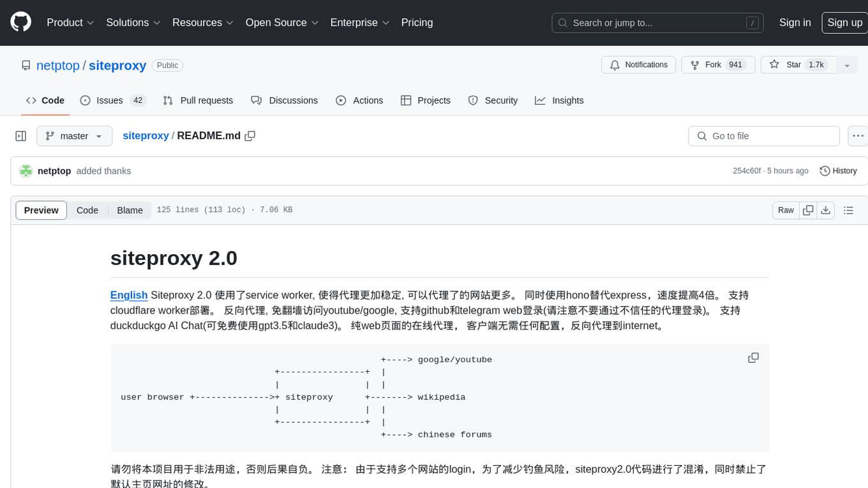Image resolution: width=868 pixels, height=488 pixels.
Task: Click the Public visibility label
Action: pos(168,65)
